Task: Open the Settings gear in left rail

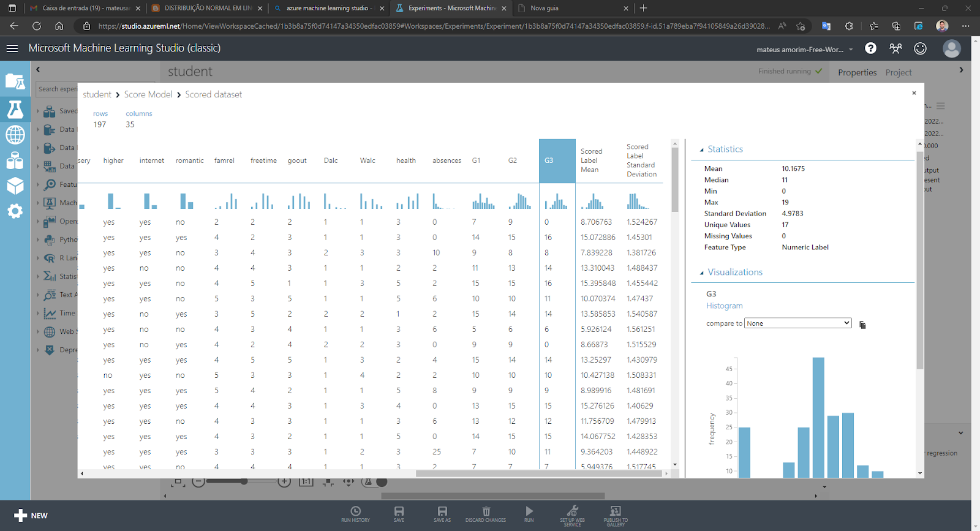Action: (x=15, y=211)
